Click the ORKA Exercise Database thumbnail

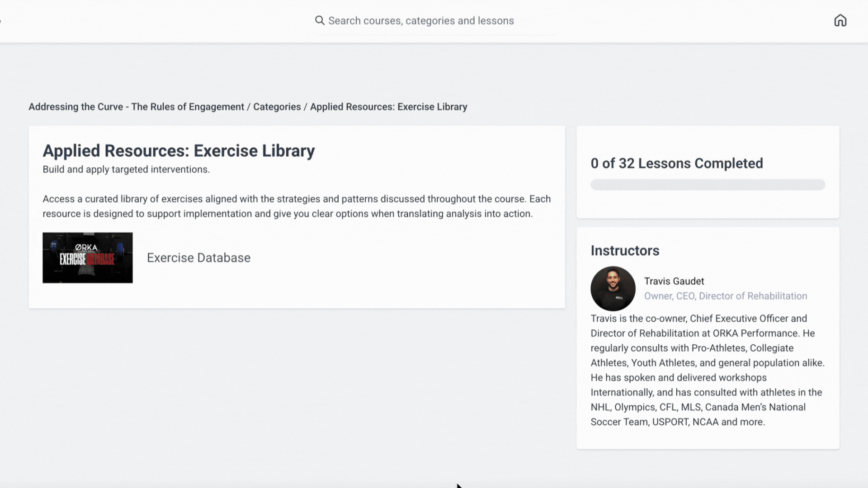88,258
